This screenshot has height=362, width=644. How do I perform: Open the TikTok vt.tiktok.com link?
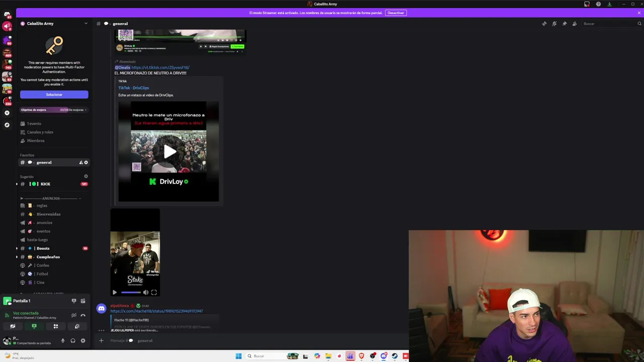[160, 67]
